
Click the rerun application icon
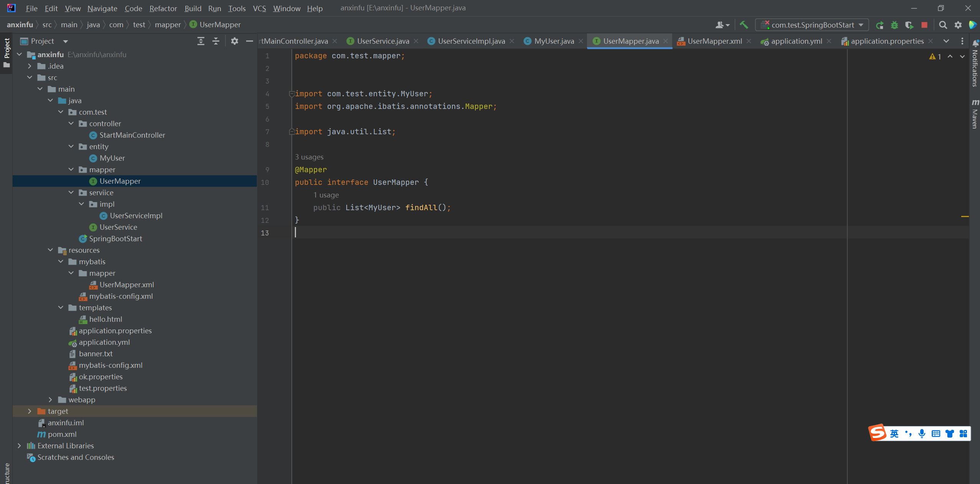click(x=880, y=25)
